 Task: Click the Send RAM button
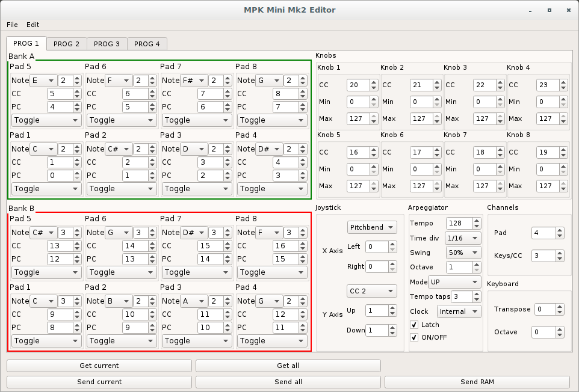(x=477, y=382)
